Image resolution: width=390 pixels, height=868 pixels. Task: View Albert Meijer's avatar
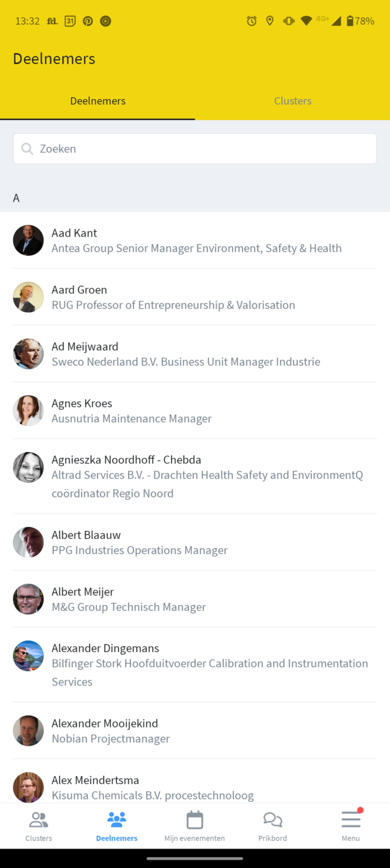(x=28, y=599)
